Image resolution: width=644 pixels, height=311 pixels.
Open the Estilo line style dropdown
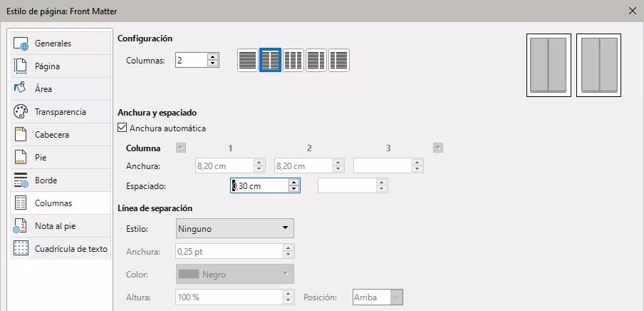pyautogui.click(x=234, y=228)
